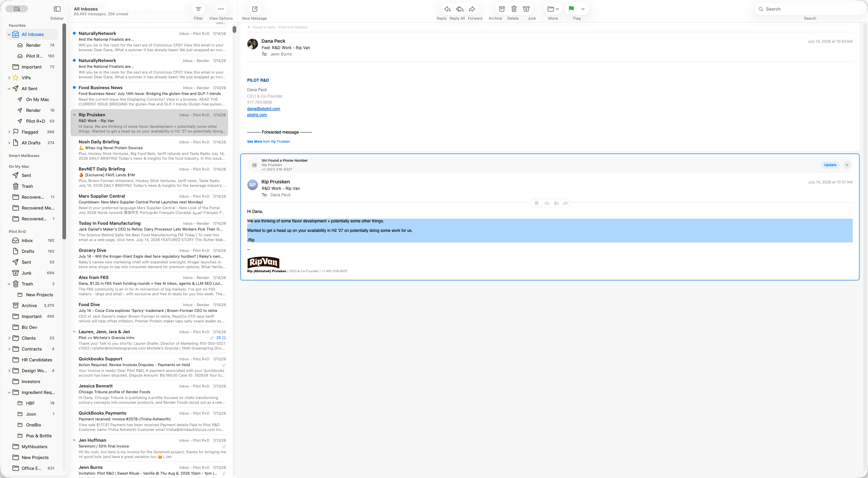Screen dimensions: 868x478
Task: Open the Mythbusters folder
Action: 33,447
